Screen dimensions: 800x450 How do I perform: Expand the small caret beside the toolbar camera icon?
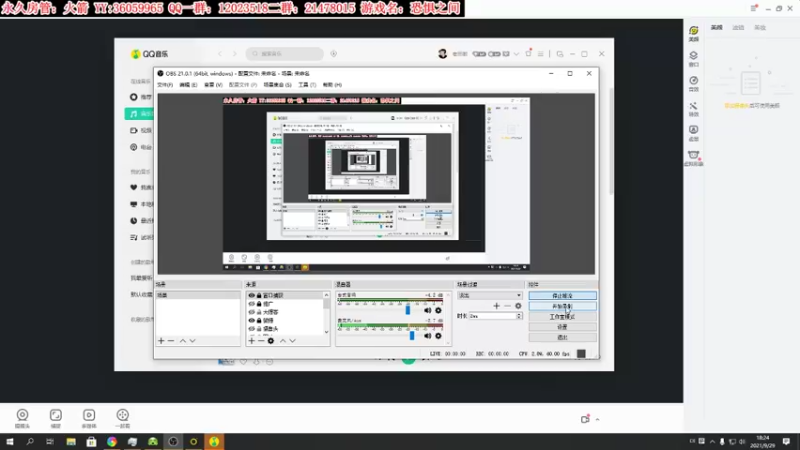(597, 419)
